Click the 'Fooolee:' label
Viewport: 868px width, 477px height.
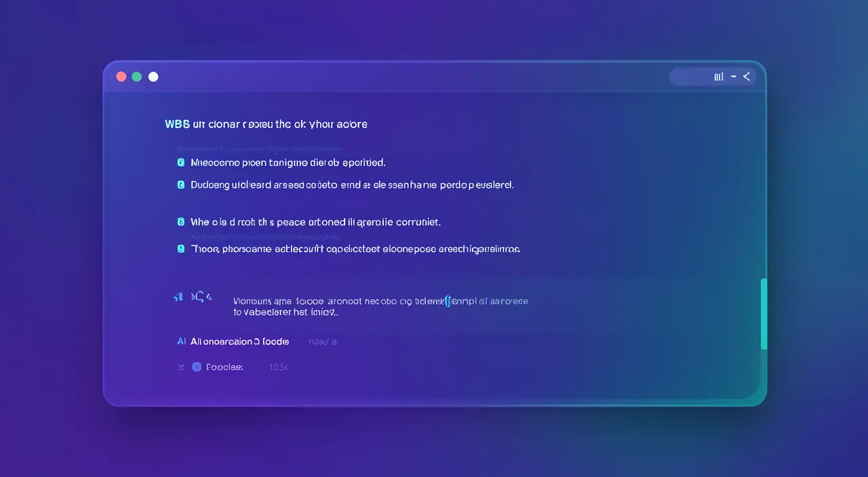(x=224, y=367)
